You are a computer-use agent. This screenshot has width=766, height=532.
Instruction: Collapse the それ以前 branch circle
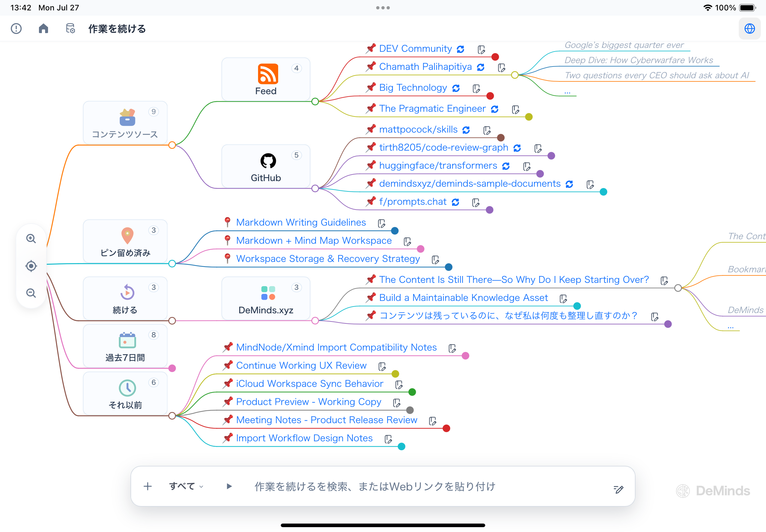point(172,416)
